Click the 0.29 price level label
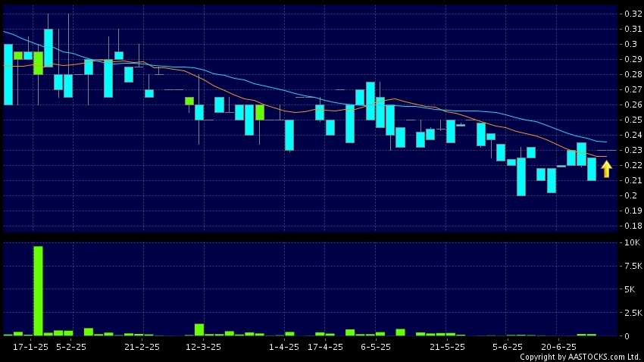Viewport: 644px width, 362px height. [x=633, y=60]
